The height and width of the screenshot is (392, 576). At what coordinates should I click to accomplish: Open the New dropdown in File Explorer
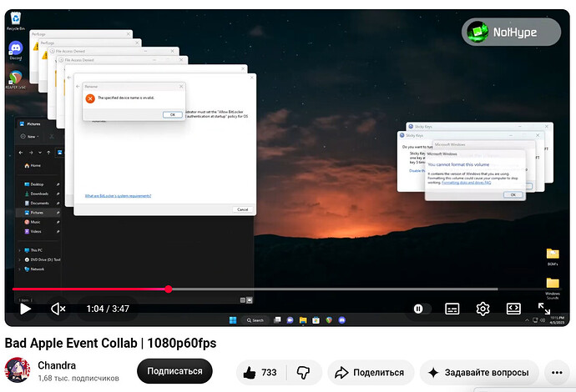point(30,137)
